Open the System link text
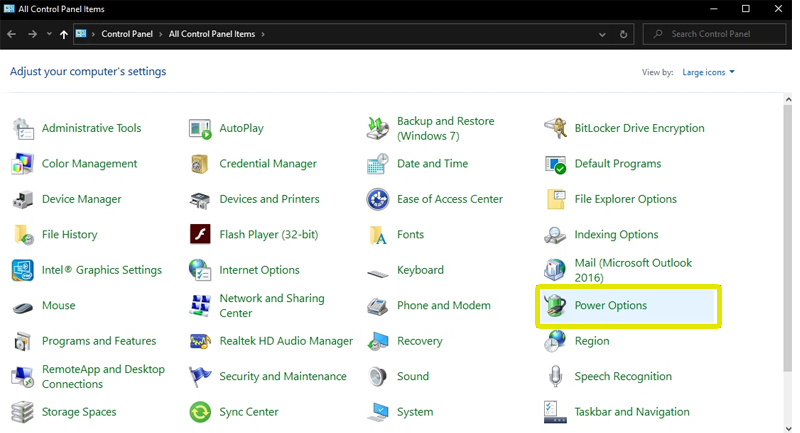Image resolution: width=800 pixels, height=433 pixels. 415,412
